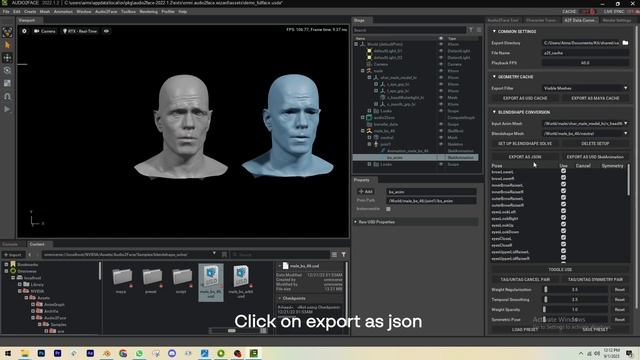Toggle the snap magnet tool

coord(7,96)
